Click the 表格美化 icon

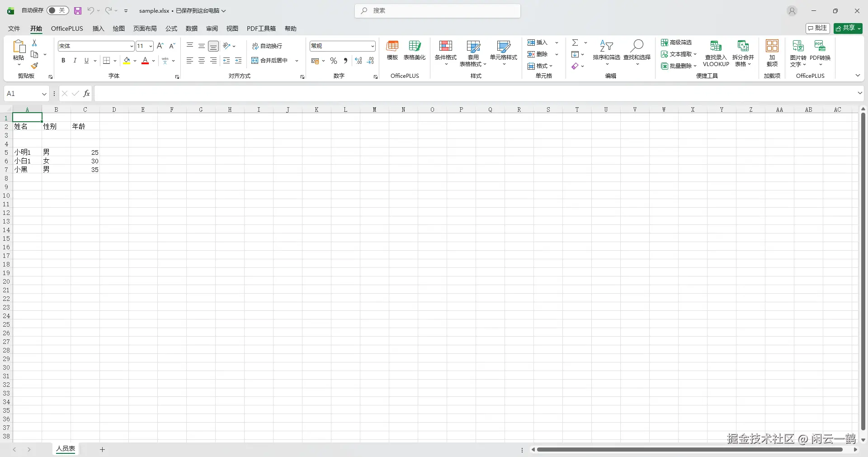pos(415,50)
